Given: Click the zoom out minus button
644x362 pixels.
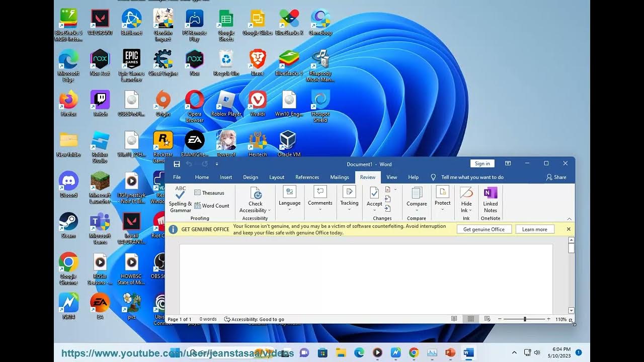Looking at the screenshot, I should click(500, 319).
